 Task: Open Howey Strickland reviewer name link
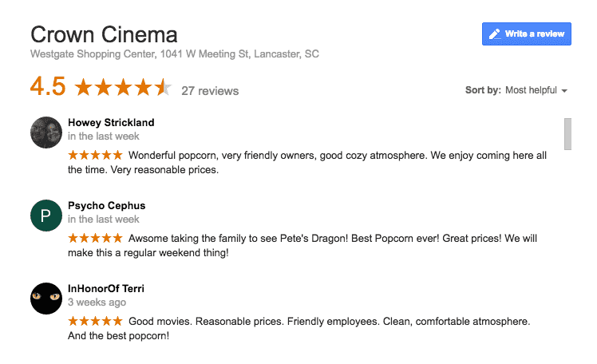tap(111, 123)
